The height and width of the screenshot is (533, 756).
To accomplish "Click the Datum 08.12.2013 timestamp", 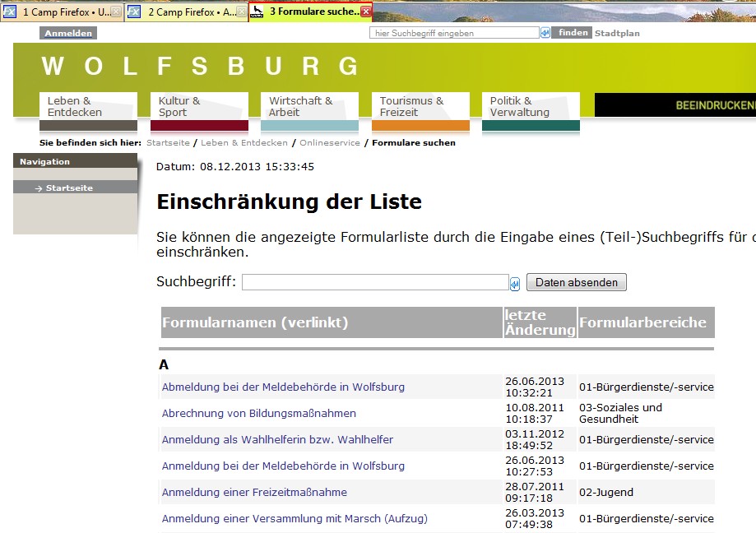I will (x=234, y=167).
